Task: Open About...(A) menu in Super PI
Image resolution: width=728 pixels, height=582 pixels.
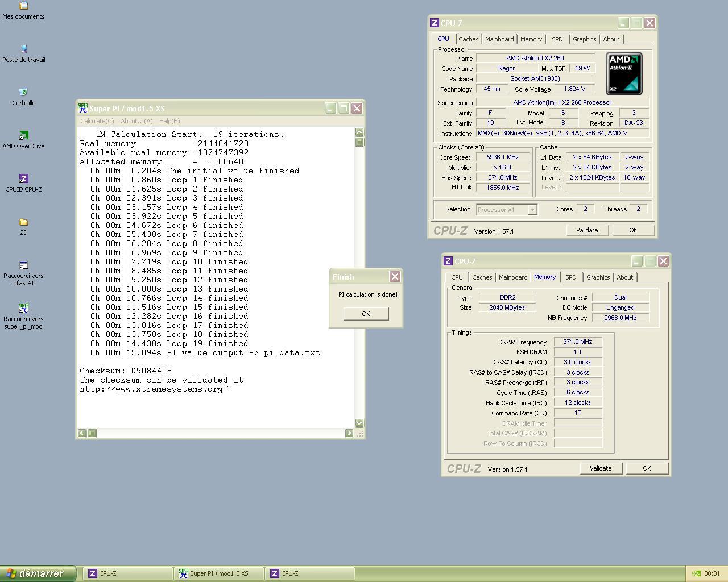Action: pyautogui.click(x=136, y=121)
